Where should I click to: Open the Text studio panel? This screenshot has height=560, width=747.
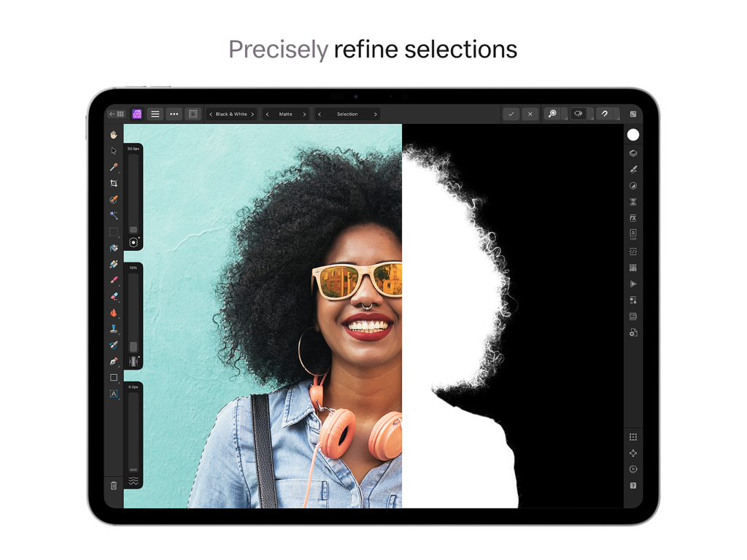[633, 233]
